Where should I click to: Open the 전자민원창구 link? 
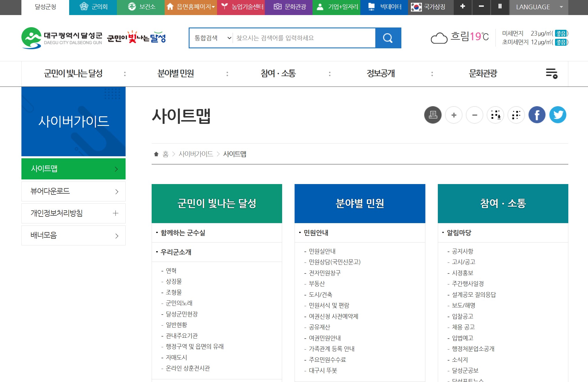325,273
